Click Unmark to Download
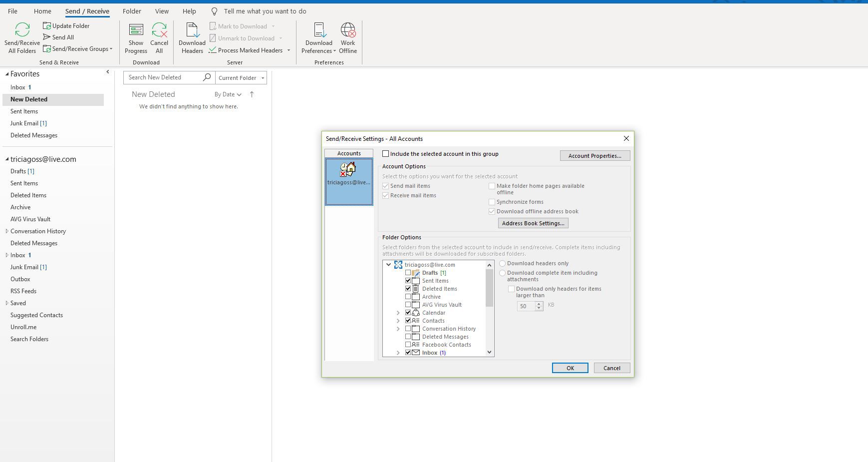 246,38
